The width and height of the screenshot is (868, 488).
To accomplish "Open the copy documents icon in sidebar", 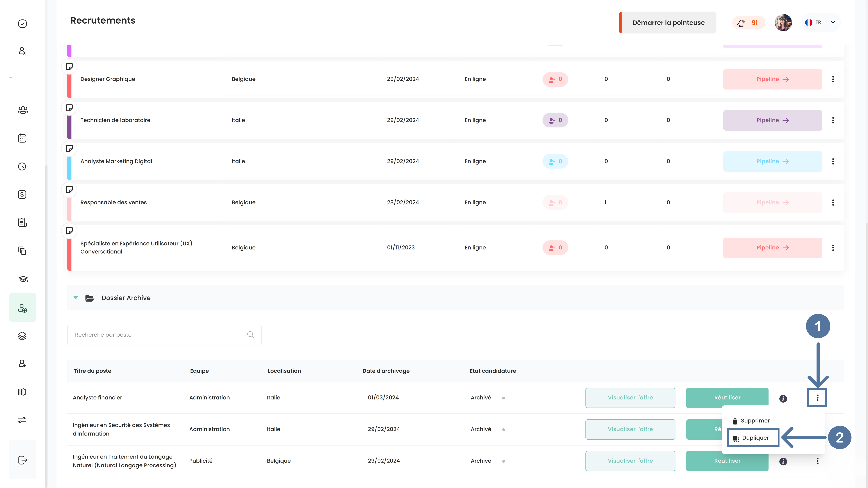I will click(x=22, y=251).
